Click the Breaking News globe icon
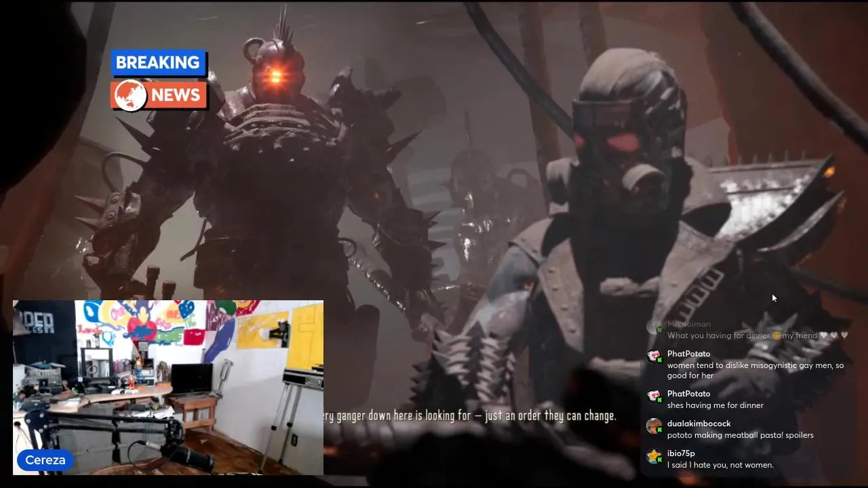 (x=130, y=96)
